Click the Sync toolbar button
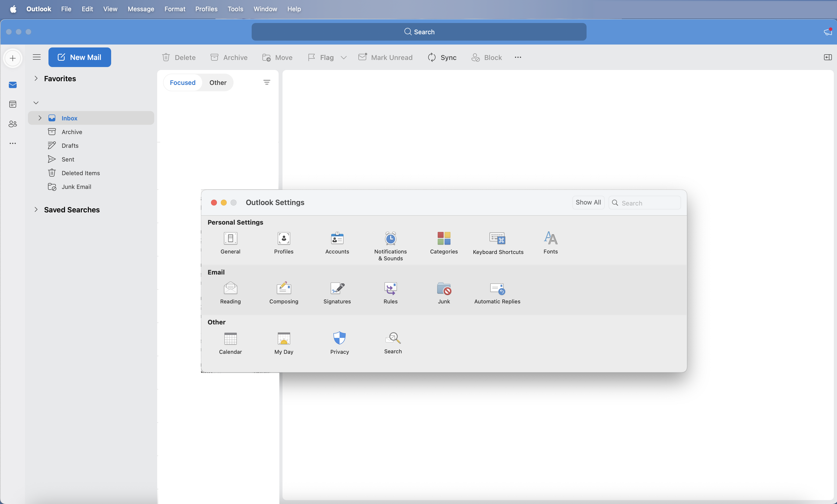The height and width of the screenshot is (504, 837). 442,57
